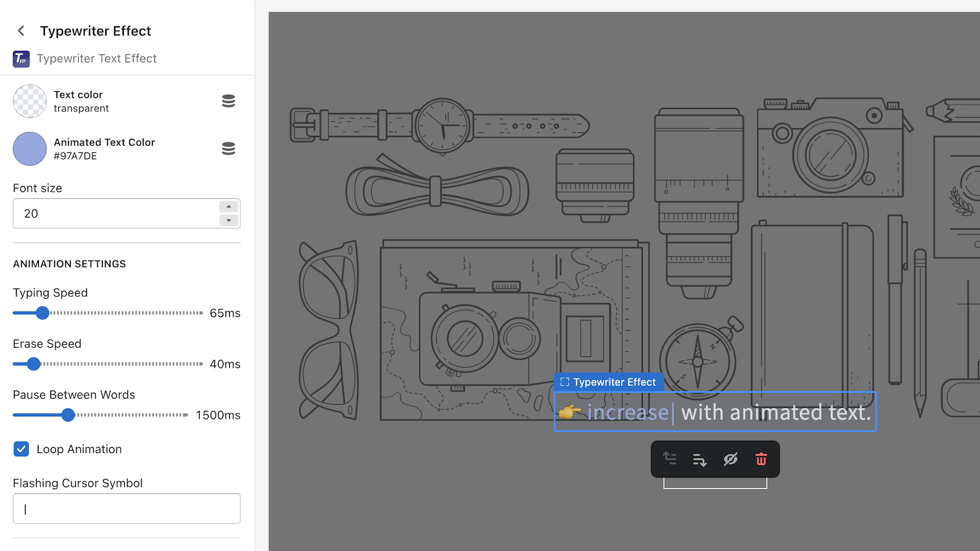Uncheck the Loop Animation checkbox
Image resolution: width=980 pixels, height=551 pixels.
(21, 449)
